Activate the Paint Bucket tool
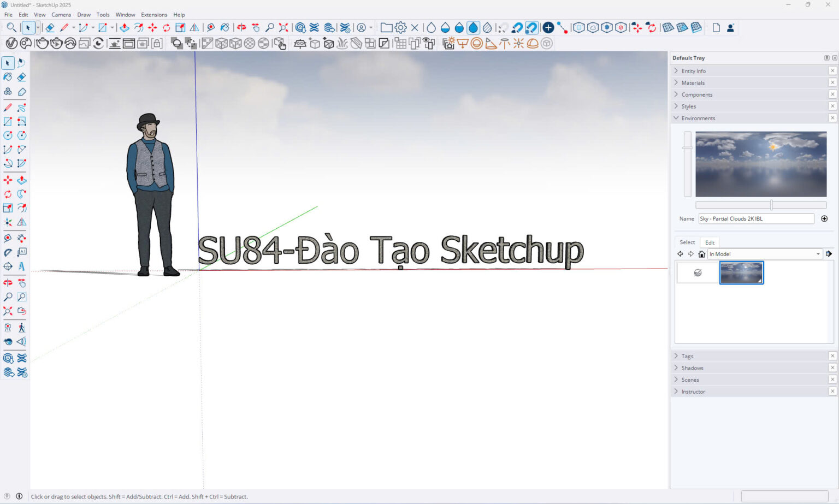The width and height of the screenshot is (839, 504). coord(8,77)
